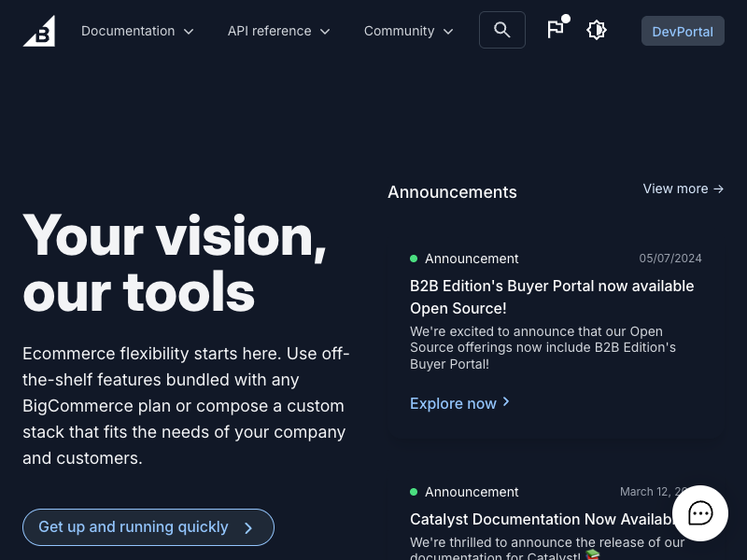Open the chat bubble widget
The width and height of the screenshot is (747, 560).
(x=700, y=513)
